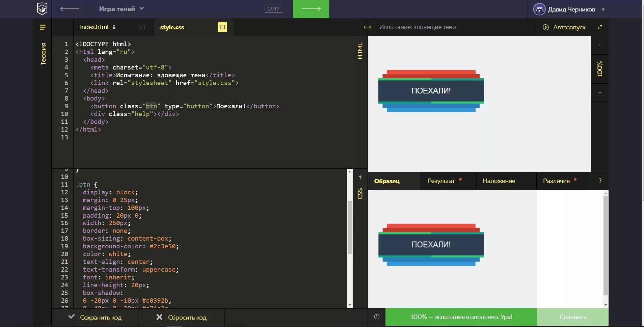This screenshot has width=644, height=327.
Task: Click sample preview scrollbar down arrow
Action: pyautogui.click(x=606, y=305)
